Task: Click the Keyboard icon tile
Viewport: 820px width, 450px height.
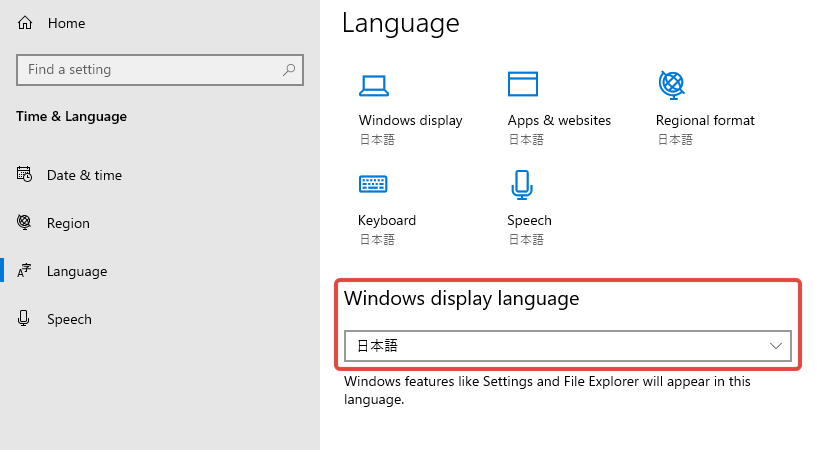Action: click(373, 184)
